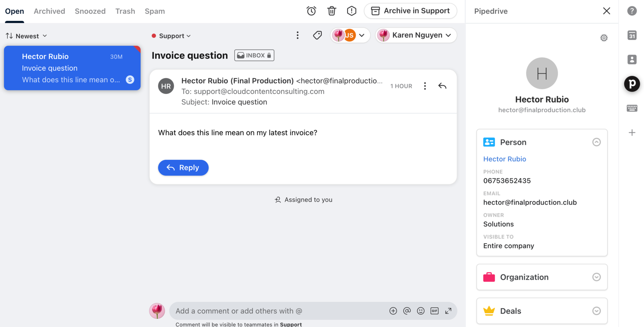Image resolution: width=644 pixels, height=327 pixels.
Task: Open the GIF picker in comment box
Action: point(434,311)
